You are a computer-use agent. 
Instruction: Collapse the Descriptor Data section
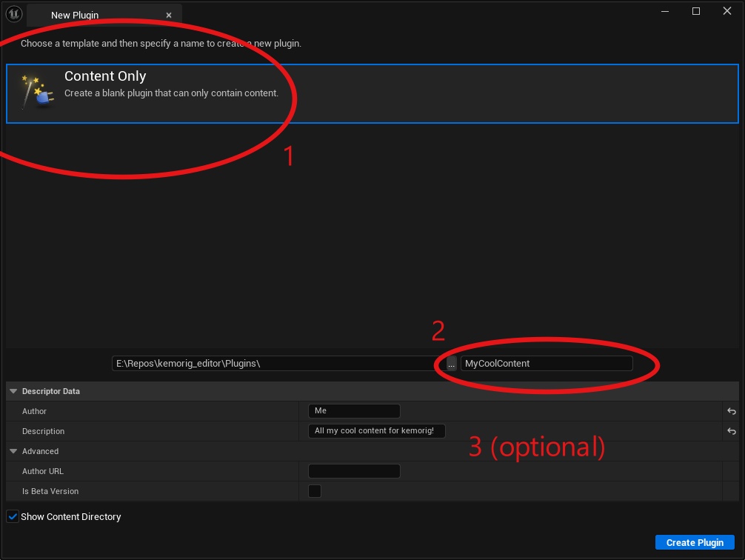pos(14,391)
